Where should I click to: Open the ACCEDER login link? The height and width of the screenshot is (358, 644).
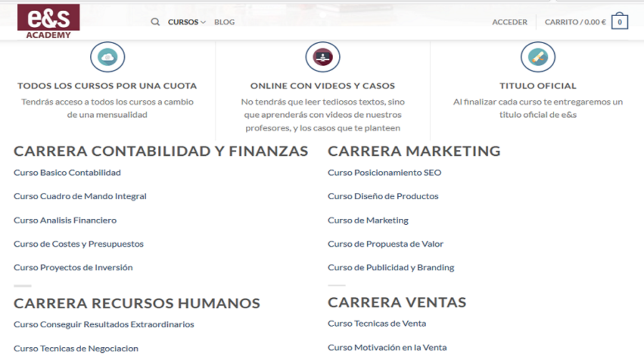click(x=509, y=21)
